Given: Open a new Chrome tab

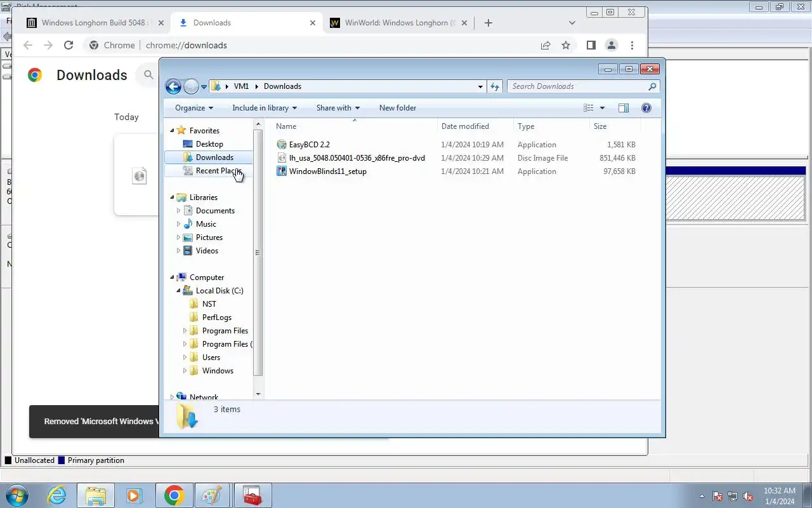Looking at the screenshot, I should (488, 23).
